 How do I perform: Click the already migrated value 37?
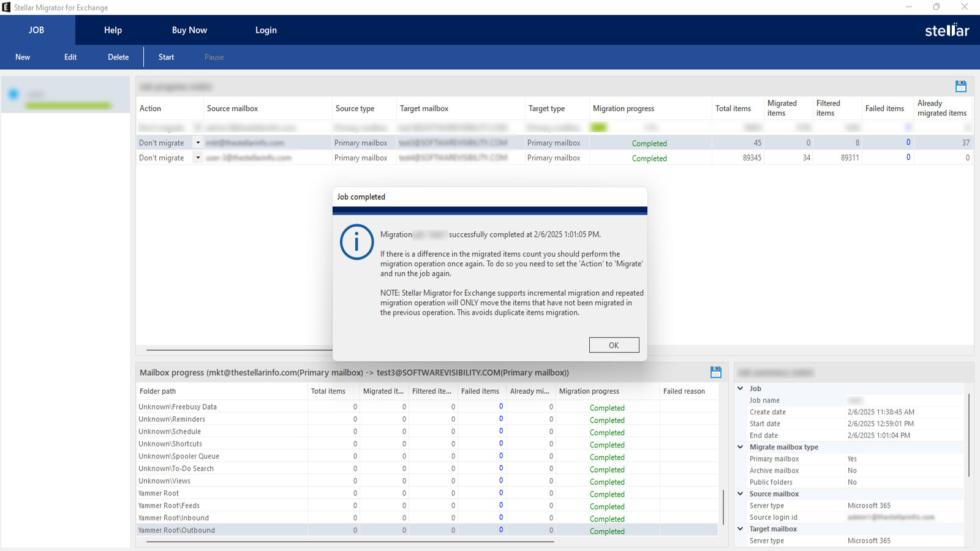[x=966, y=143]
